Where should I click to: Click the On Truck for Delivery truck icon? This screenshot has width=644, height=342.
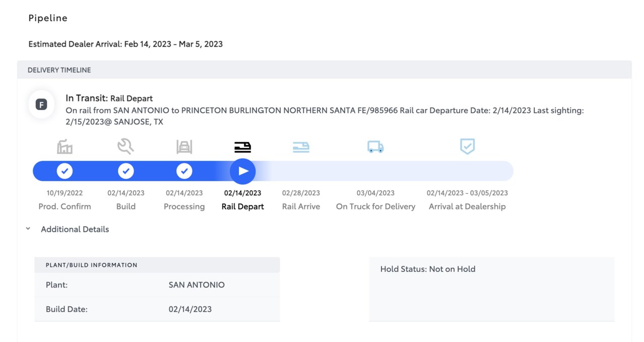tap(375, 147)
